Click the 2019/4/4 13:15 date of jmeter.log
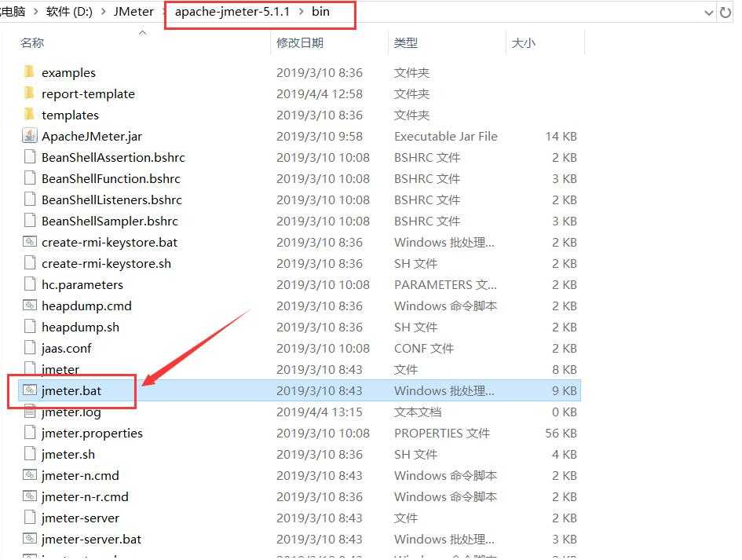 (x=320, y=412)
